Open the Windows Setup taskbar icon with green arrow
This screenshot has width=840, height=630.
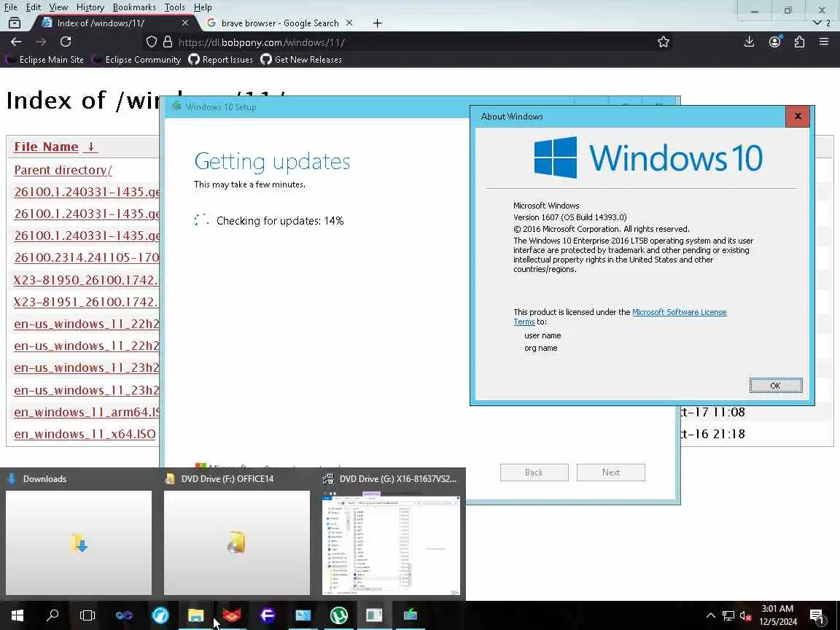pyautogui.click(x=411, y=615)
